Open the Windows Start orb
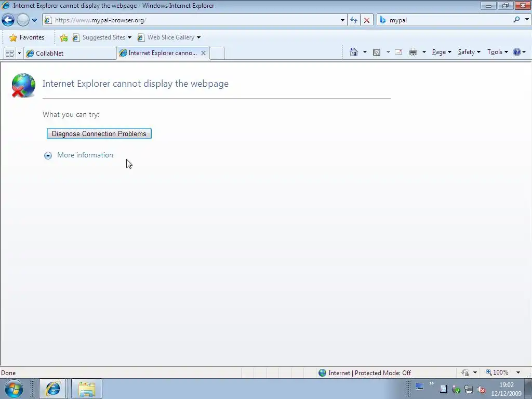Image resolution: width=532 pixels, height=399 pixels. click(x=14, y=389)
